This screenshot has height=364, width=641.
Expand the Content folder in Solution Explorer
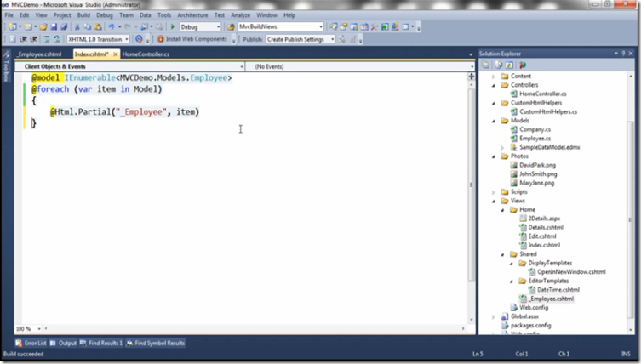pyautogui.click(x=494, y=77)
